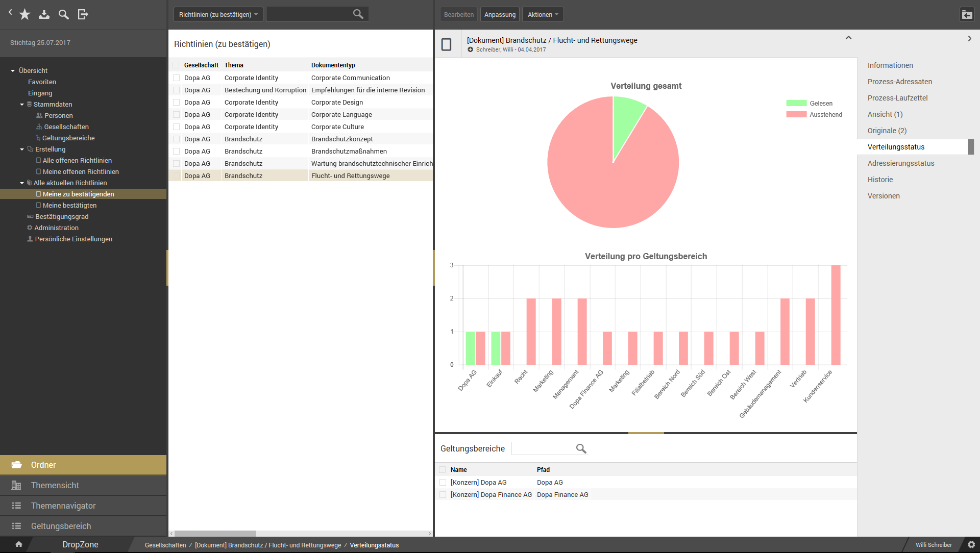Collapse the Erstellung tree node
Screen dimensions: 980x553
pyautogui.click(x=22, y=149)
